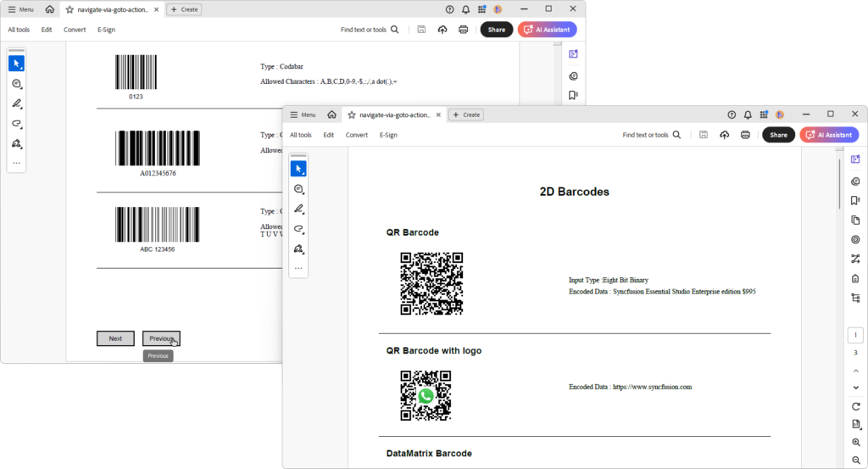This screenshot has width=868, height=469.
Task: Open the Convert menu in front window
Action: click(x=357, y=135)
